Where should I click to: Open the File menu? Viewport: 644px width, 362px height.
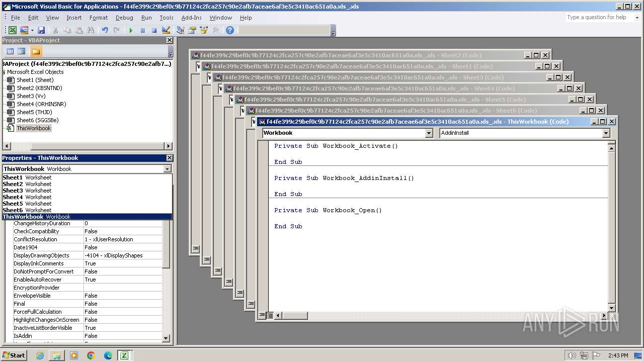pyautogui.click(x=15, y=18)
